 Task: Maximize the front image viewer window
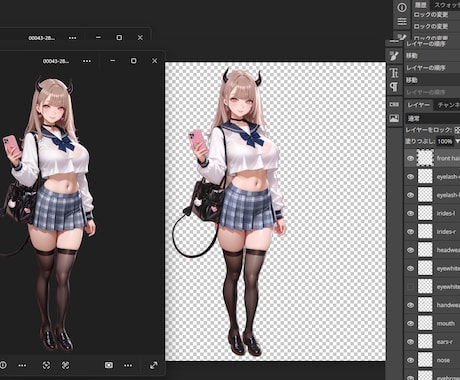133,61
